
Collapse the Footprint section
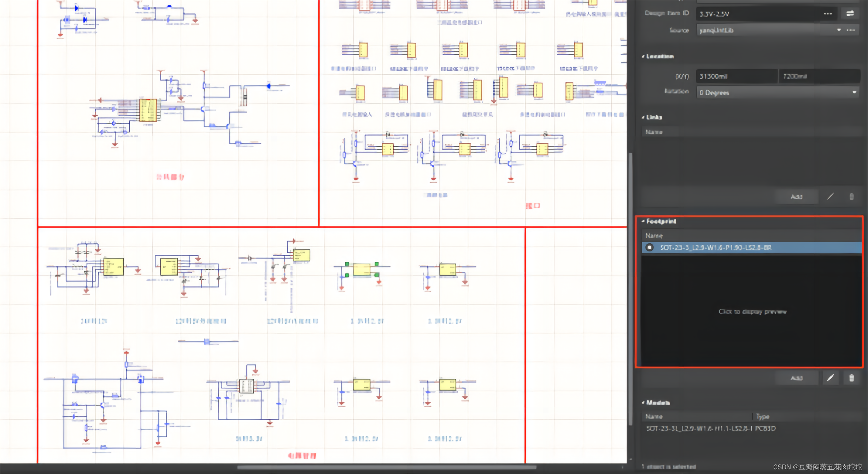pos(643,221)
